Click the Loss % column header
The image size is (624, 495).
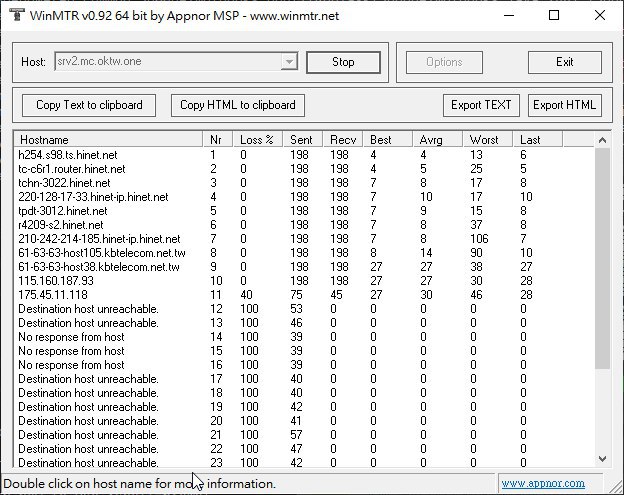pyautogui.click(x=257, y=140)
